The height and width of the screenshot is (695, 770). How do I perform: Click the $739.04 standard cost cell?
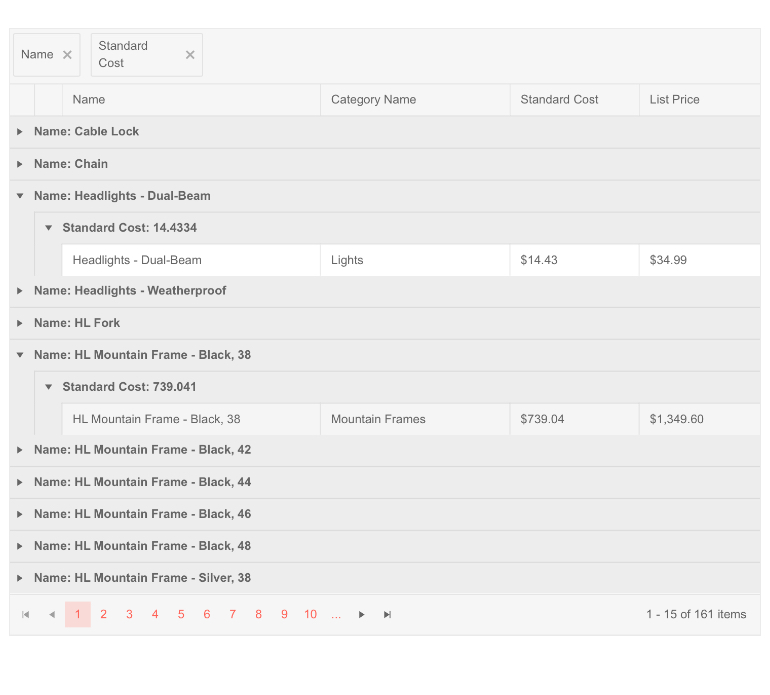pos(575,419)
